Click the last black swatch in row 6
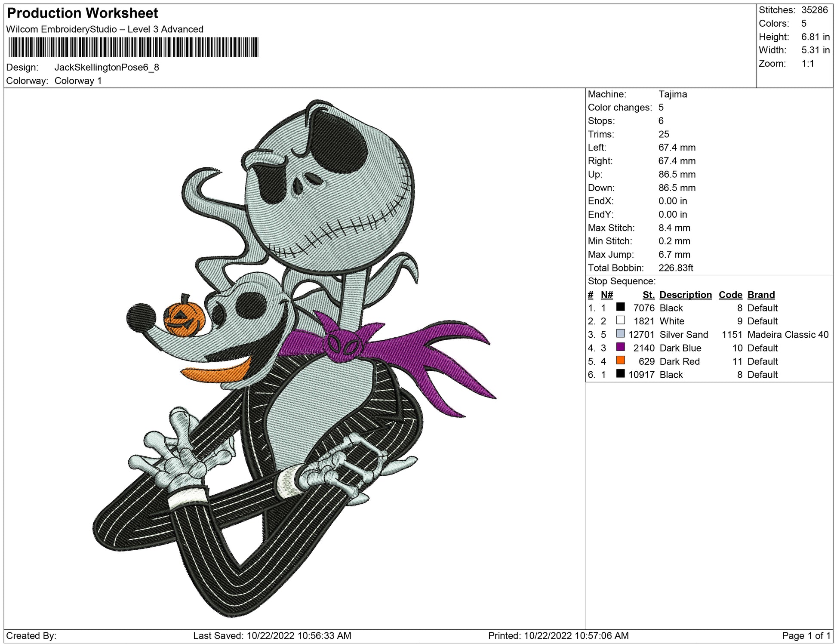This screenshot has height=644, width=837. click(620, 374)
